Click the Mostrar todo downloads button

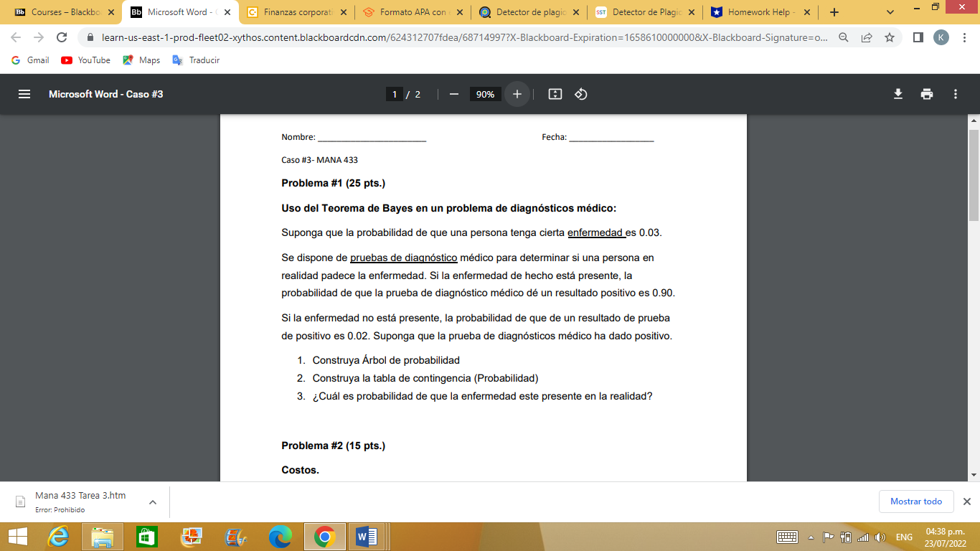tap(916, 501)
